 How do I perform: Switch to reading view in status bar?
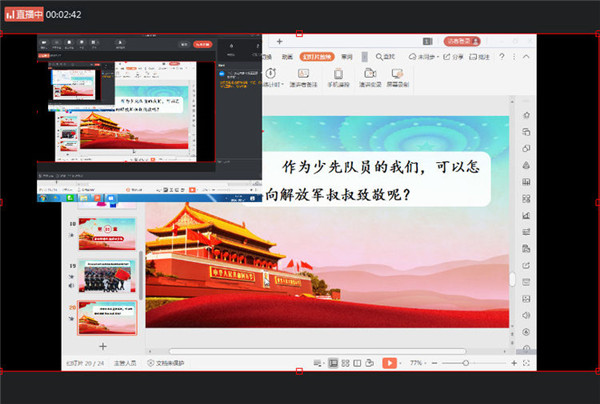[357, 363]
